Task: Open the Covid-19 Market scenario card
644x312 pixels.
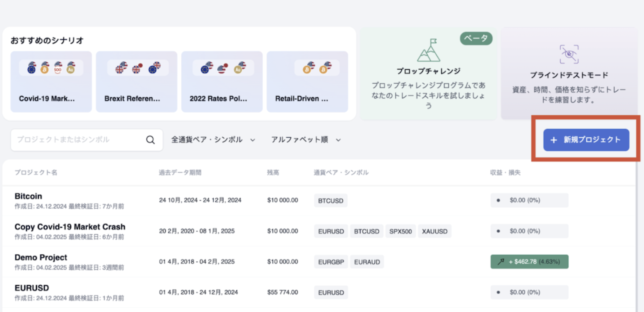Action: click(51, 82)
